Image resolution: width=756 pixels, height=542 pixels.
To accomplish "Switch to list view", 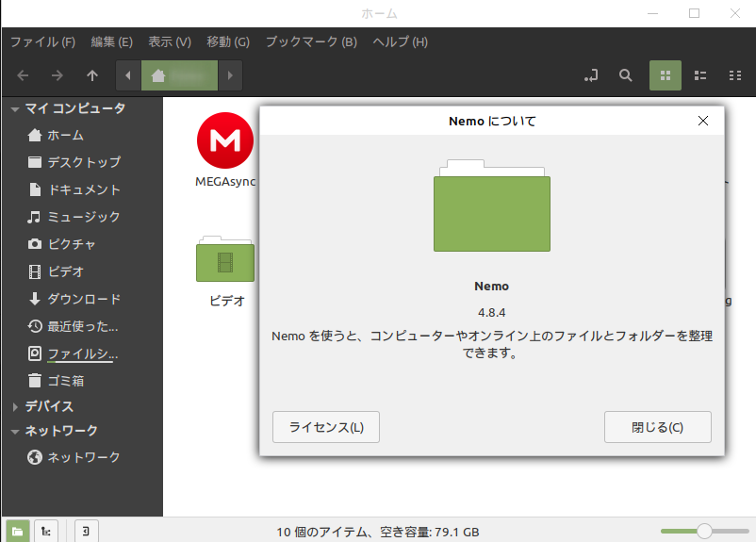I will pos(700,75).
